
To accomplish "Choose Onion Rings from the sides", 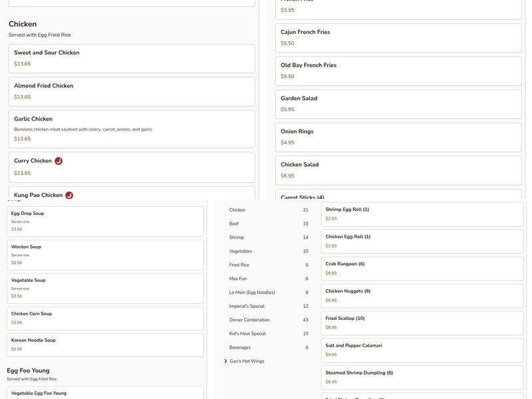I will [398, 137].
